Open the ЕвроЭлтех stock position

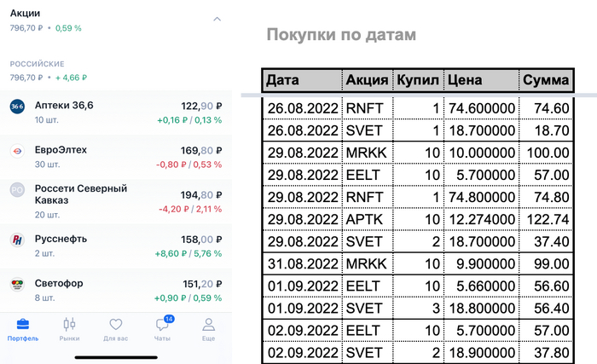61,150
